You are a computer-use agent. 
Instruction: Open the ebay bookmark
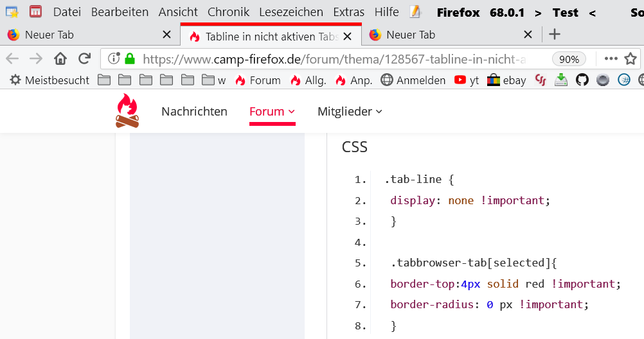(506, 80)
